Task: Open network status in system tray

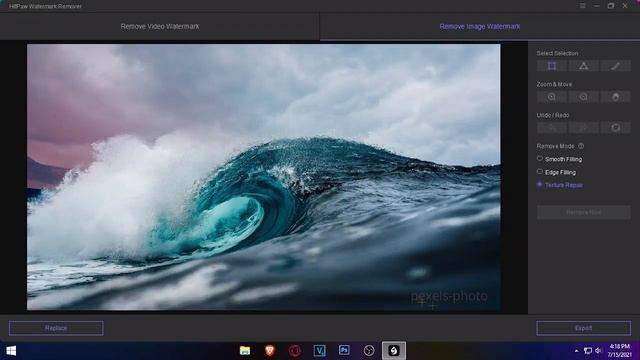Action: point(588,351)
